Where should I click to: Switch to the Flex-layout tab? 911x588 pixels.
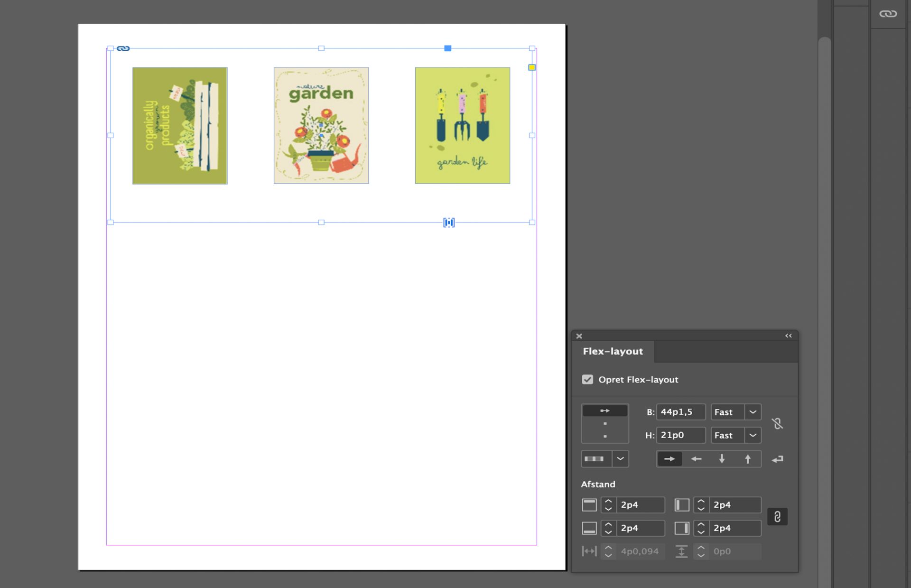(613, 352)
